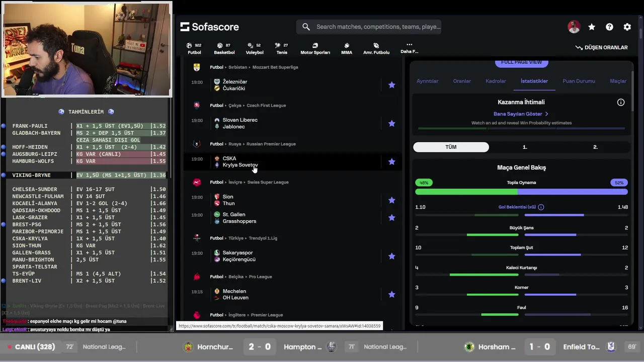644x362 pixels.
Task: Click the webcam streamer thumbnail
Action: [x=87, y=49]
